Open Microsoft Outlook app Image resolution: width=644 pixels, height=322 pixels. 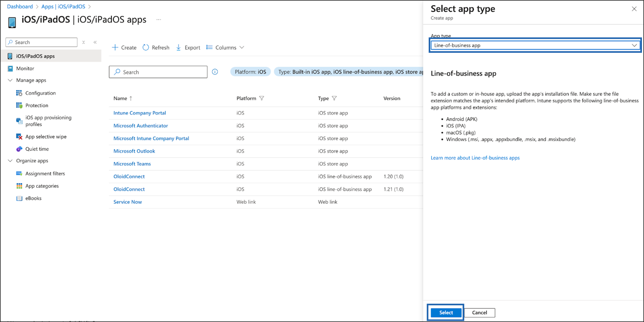(x=134, y=151)
